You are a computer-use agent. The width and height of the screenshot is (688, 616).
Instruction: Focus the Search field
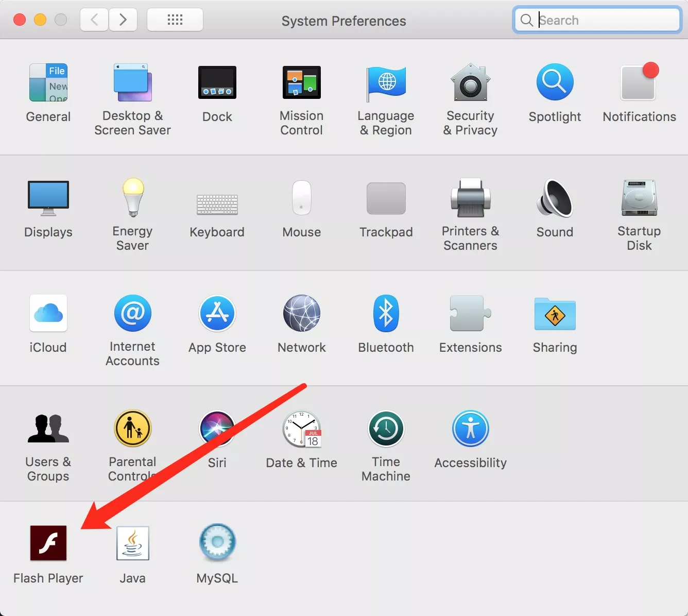[x=597, y=20]
